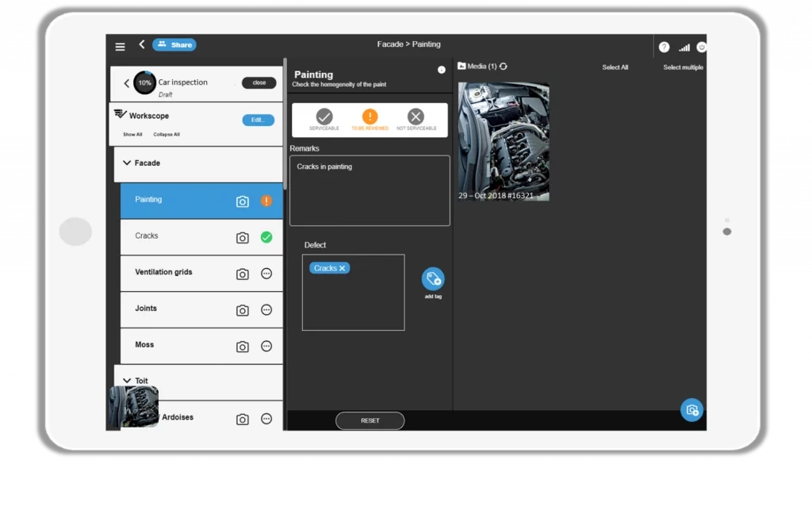This screenshot has width=812, height=506.
Task: Go back with top-bar arrow
Action: coord(141,44)
